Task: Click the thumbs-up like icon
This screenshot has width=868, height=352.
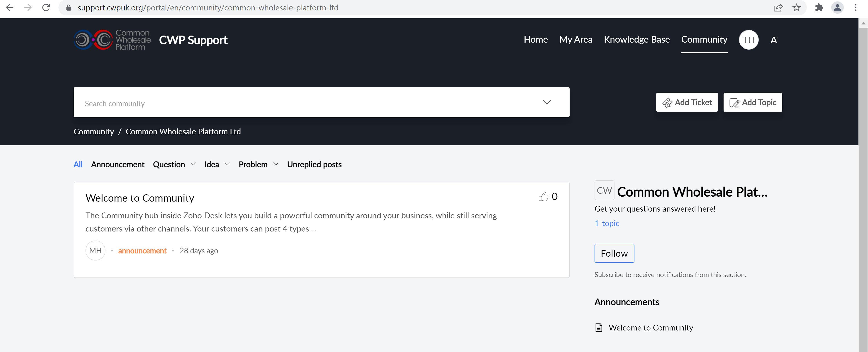Action: pos(543,196)
